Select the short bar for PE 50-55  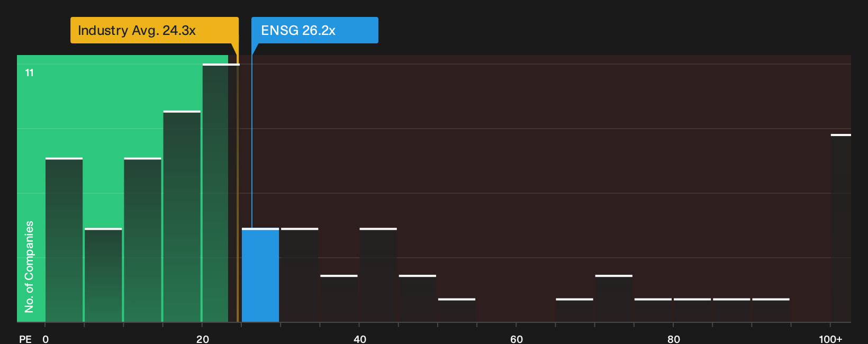(x=457, y=310)
